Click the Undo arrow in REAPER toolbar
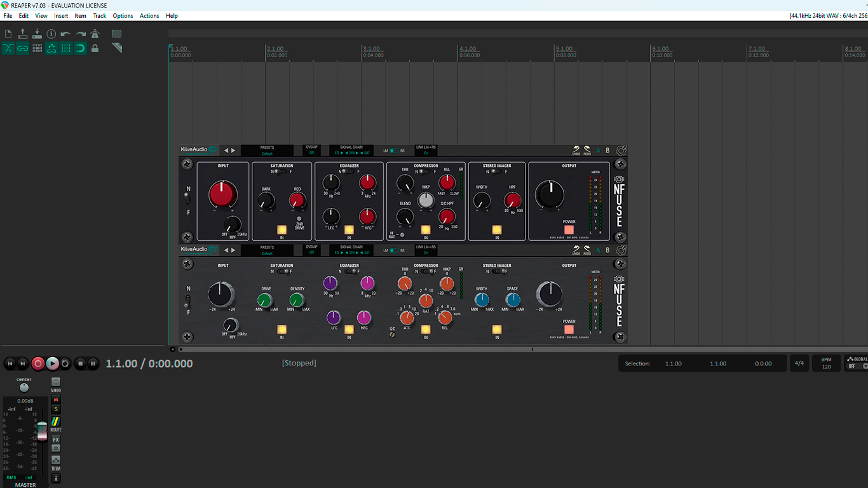Viewport: 868px width, 488px height. pos(66,34)
